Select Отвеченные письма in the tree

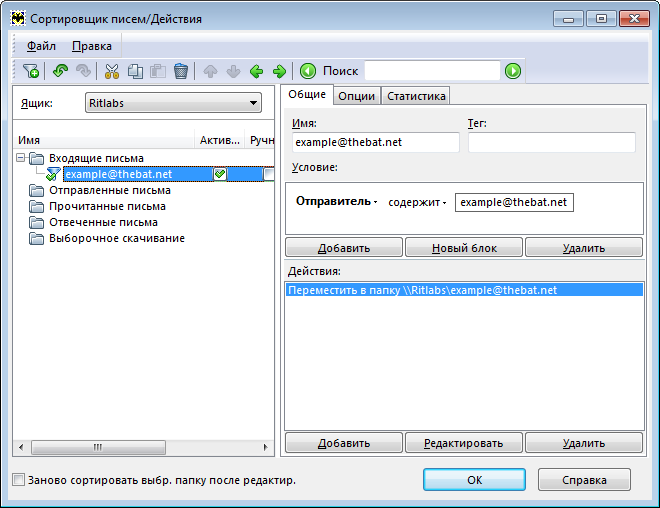tap(104, 222)
